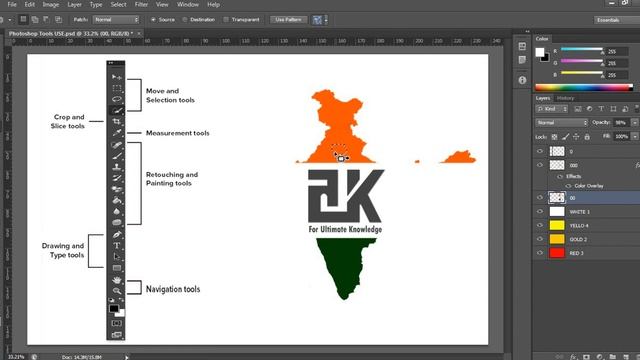Open the File menu
The width and height of the screenshot is (640, 360).
[x=12, y=4]
